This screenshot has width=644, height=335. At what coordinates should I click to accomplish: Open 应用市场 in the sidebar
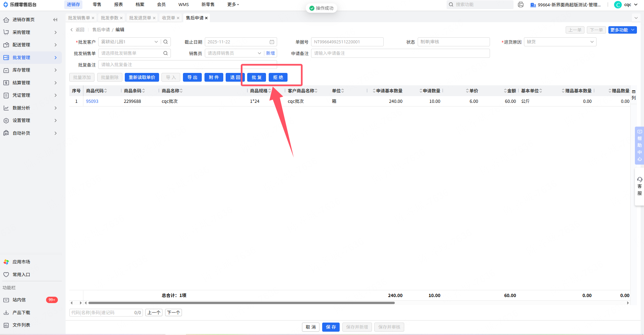[22, 262]
